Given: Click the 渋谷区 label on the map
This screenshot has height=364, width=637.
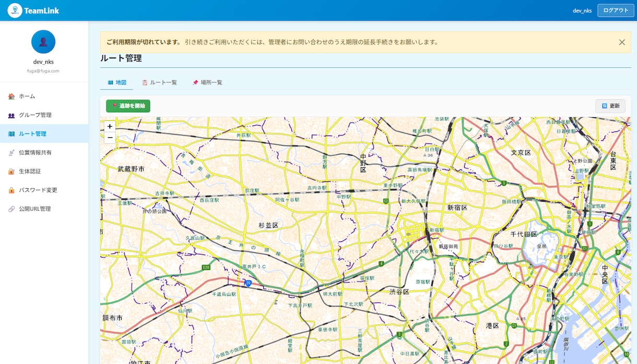Looking at the screenshot, I should click(399, 292).
